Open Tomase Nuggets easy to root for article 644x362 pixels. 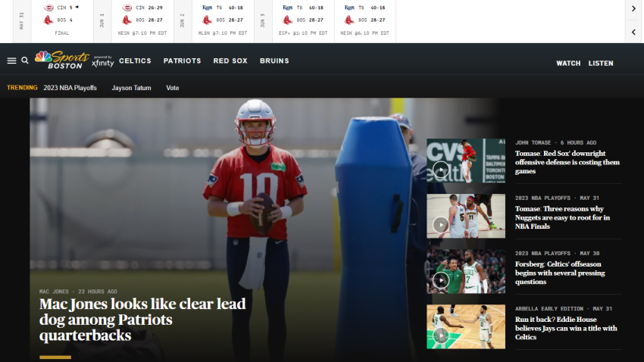pos(562,217)
